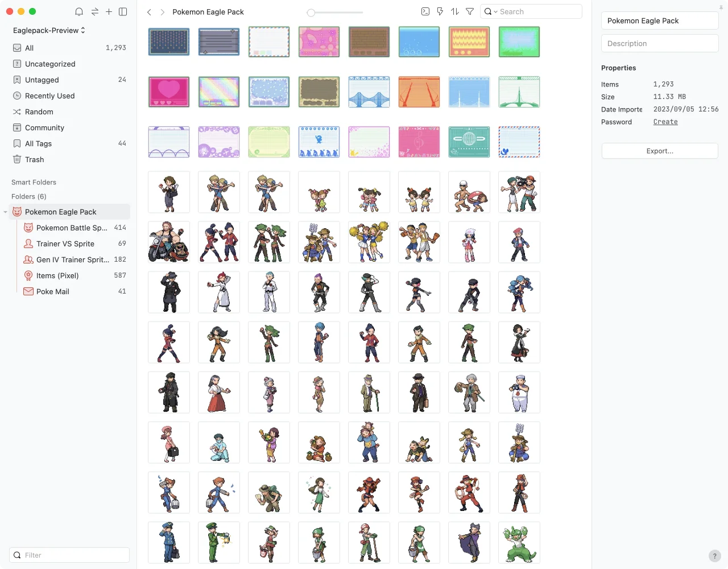Open the Eaglepack-Preview library dropdown
This screenshot has width=728, height=569.
[49, 30]
